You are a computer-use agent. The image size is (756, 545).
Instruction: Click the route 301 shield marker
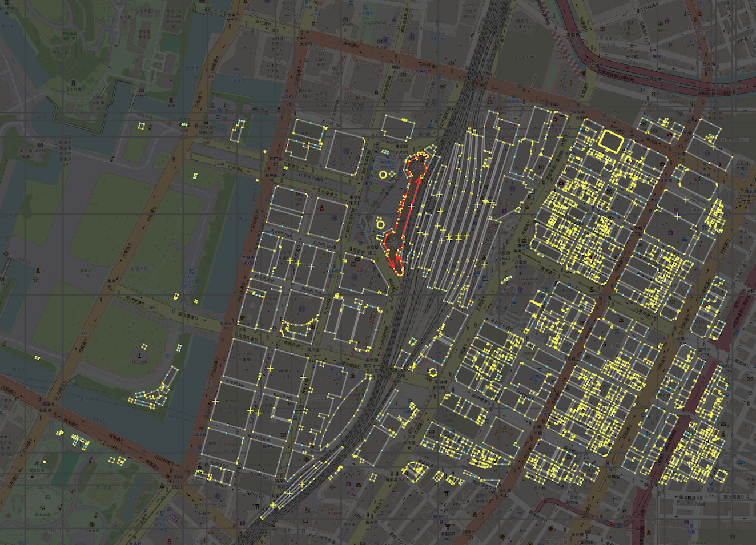[x=84, y=333]
